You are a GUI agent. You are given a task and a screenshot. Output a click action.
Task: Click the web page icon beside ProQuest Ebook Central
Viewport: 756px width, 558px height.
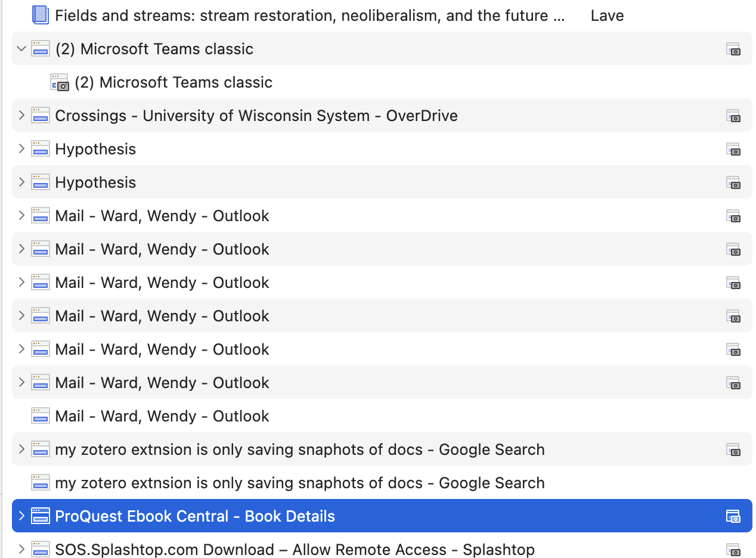pyautogui.click(x=41, y=516)
